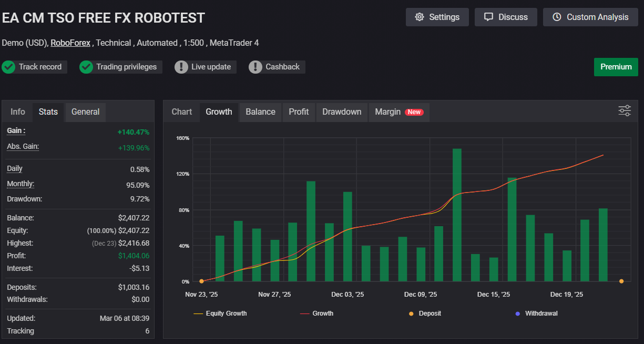
Task: Click the green Track record checkmark icon
Action: (x=8, y=67)
